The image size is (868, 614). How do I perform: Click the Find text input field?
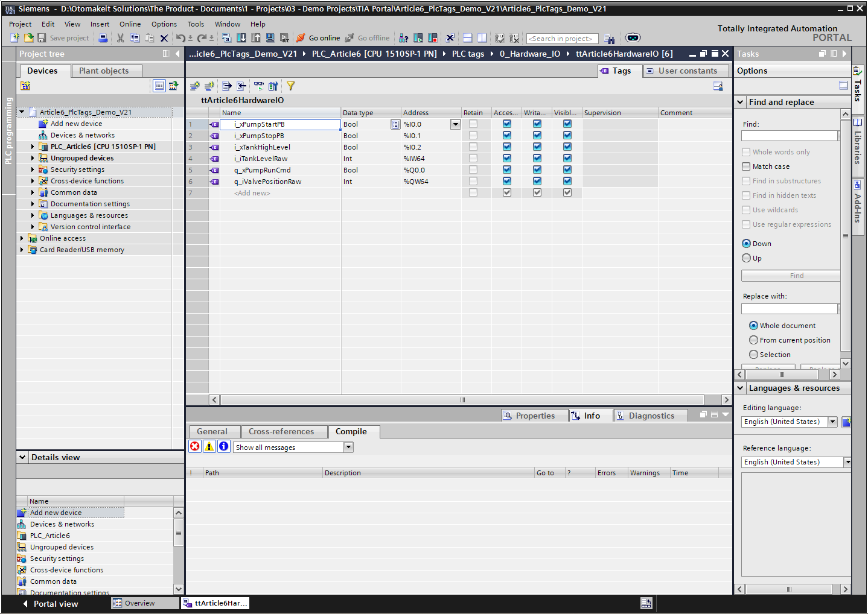[x=790, y=136]
